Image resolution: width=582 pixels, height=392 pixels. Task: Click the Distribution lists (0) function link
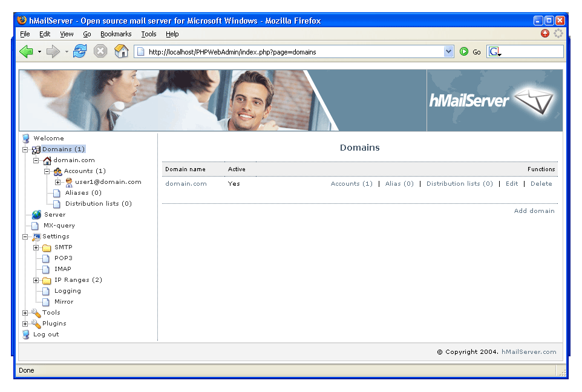(x=460, y=184)
